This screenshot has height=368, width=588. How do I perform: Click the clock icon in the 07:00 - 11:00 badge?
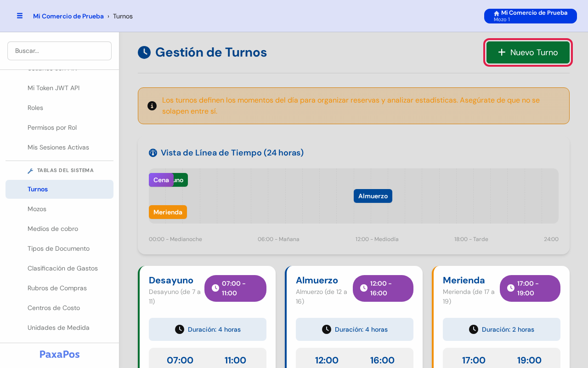[x=215, y=288]
